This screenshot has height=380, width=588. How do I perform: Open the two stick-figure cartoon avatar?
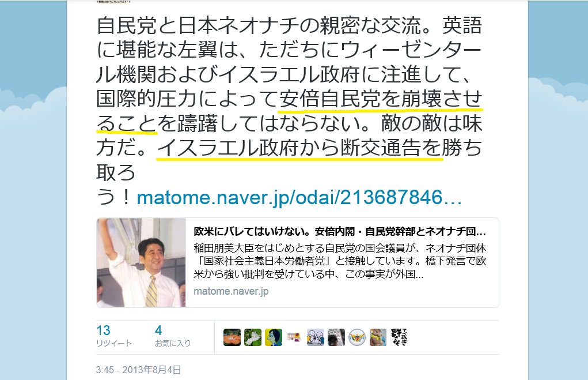click(x=316, y=337)
